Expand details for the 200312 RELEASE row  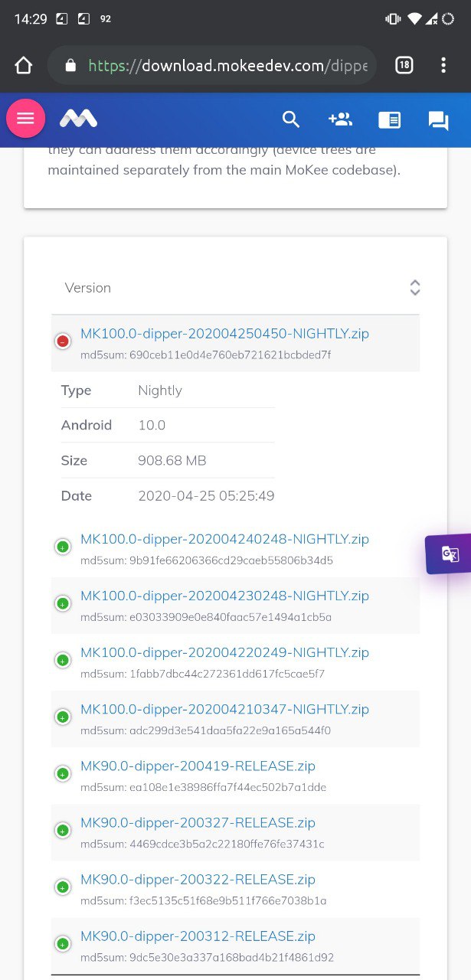tap(63, 943)
